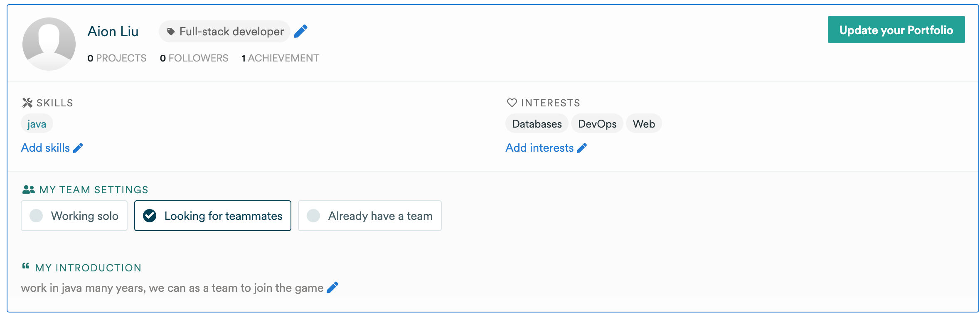View the 0 Projects count
This screenshot has width=980, height=315.
pyautogui.click(x=117, y=58)
